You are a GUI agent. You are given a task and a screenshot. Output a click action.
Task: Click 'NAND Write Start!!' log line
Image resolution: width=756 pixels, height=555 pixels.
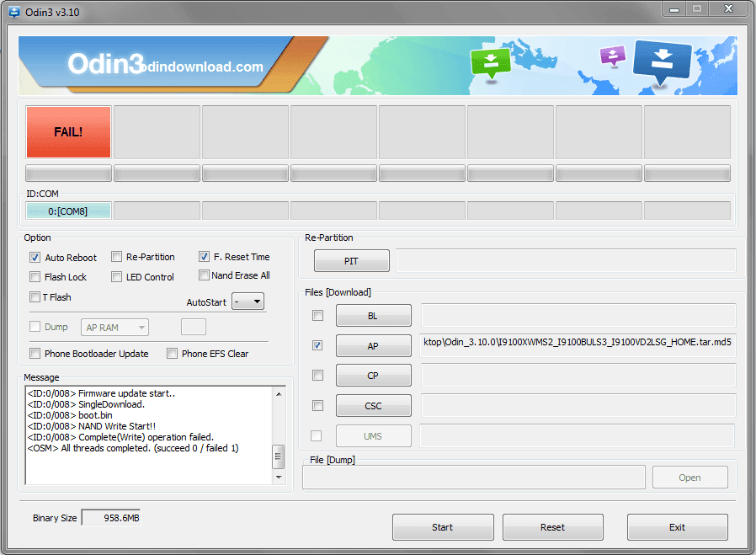pos(92,426)
